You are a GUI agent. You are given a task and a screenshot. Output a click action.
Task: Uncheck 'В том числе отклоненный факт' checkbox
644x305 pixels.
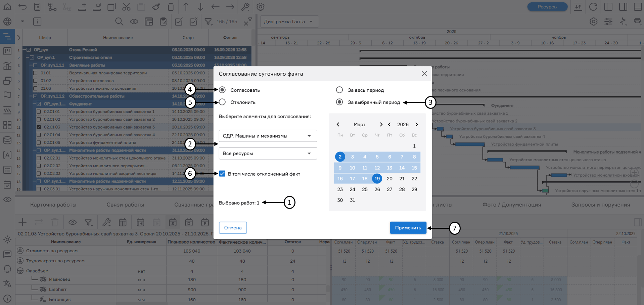222,174
